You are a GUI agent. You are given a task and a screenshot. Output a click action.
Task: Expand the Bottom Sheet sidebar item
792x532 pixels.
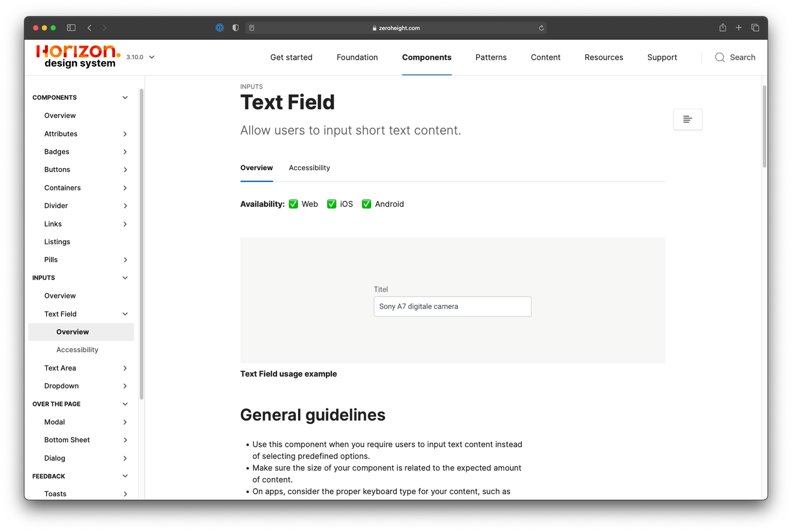point(125,440)
